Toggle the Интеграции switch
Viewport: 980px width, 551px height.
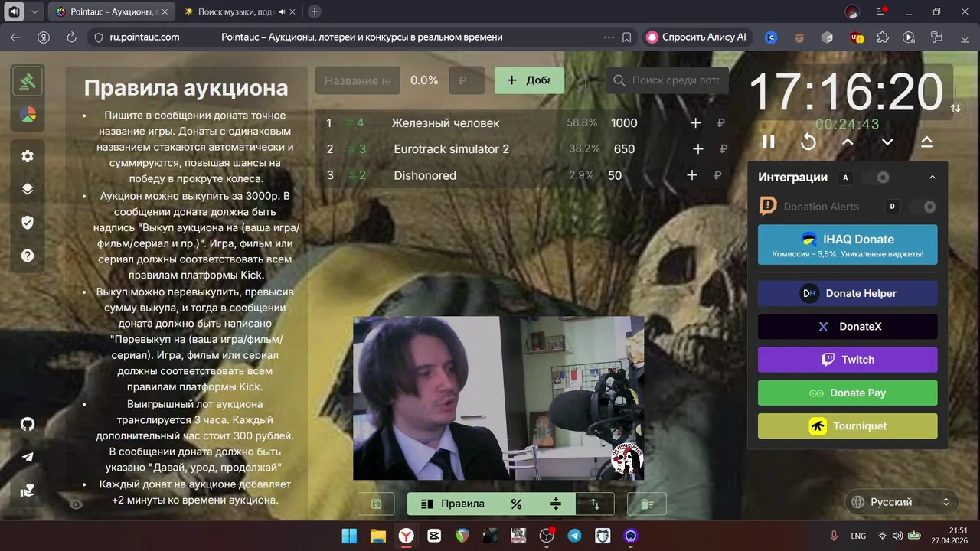(877, 178)
